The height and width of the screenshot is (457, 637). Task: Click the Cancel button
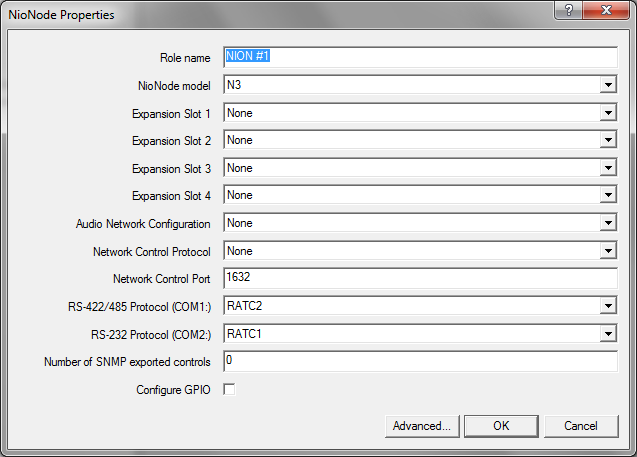click(581, 426)
